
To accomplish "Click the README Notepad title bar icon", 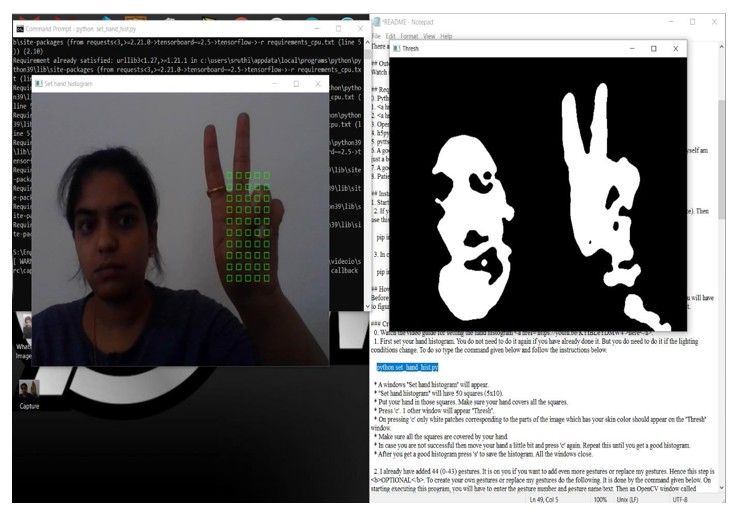I will 377,22.
